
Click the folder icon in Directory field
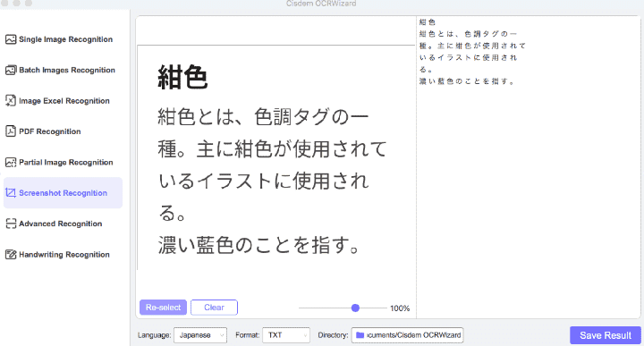click(360, 335)
